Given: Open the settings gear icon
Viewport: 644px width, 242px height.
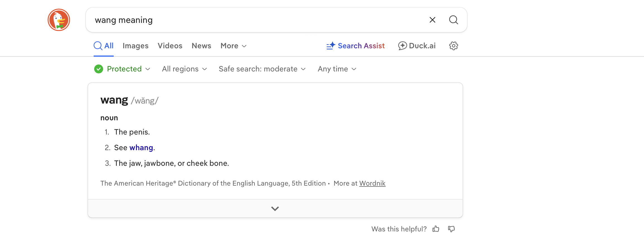Looking at the screenshot, I should (453, 46).
